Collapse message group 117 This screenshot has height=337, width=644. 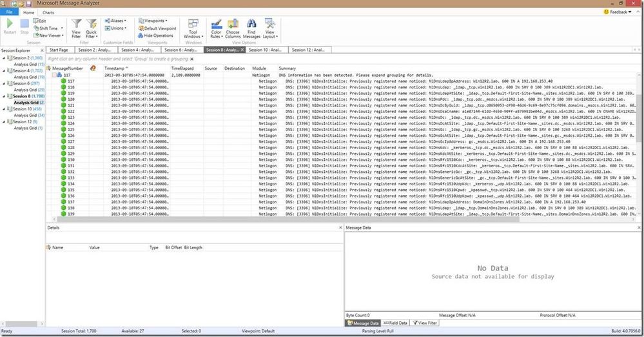tap(54, 76)
